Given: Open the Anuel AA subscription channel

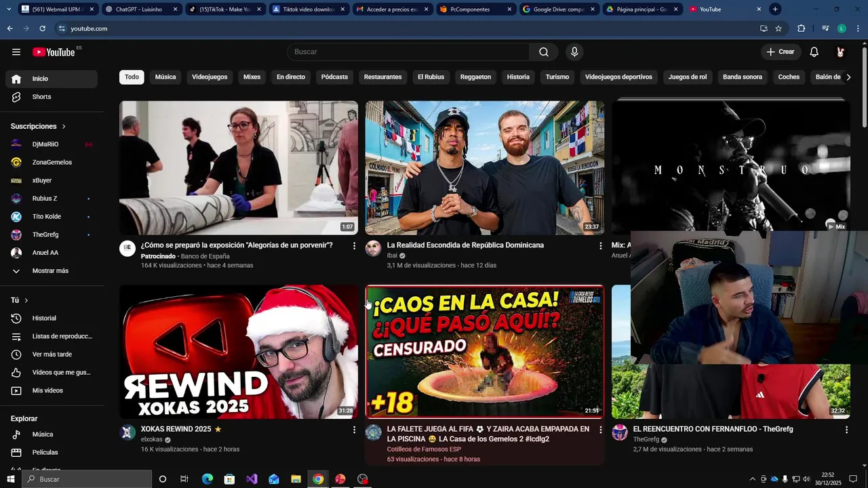Looking at the screenshot, I should tap(52, 253).
